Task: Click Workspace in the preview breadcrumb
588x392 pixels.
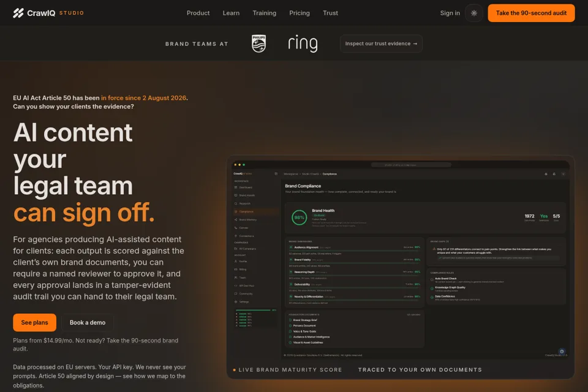Action: [x=290, y=174]
